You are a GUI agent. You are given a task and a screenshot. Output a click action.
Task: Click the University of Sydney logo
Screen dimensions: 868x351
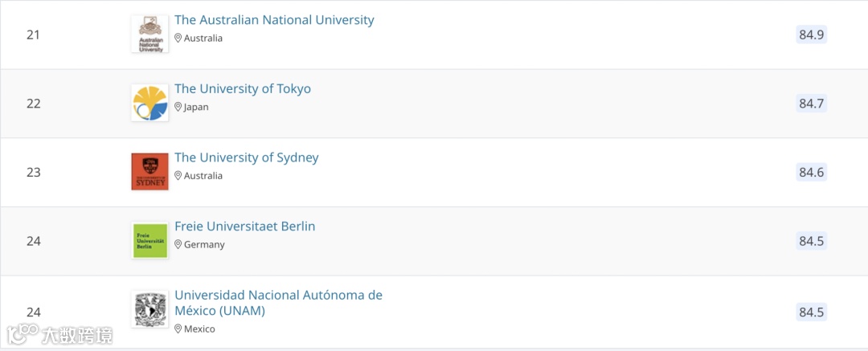point(149,172)
